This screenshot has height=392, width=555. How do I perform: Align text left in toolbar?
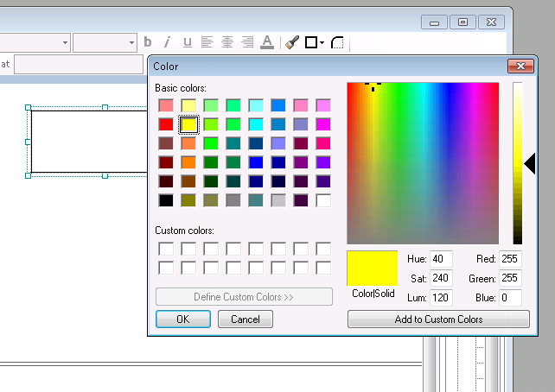click(207, 42)
